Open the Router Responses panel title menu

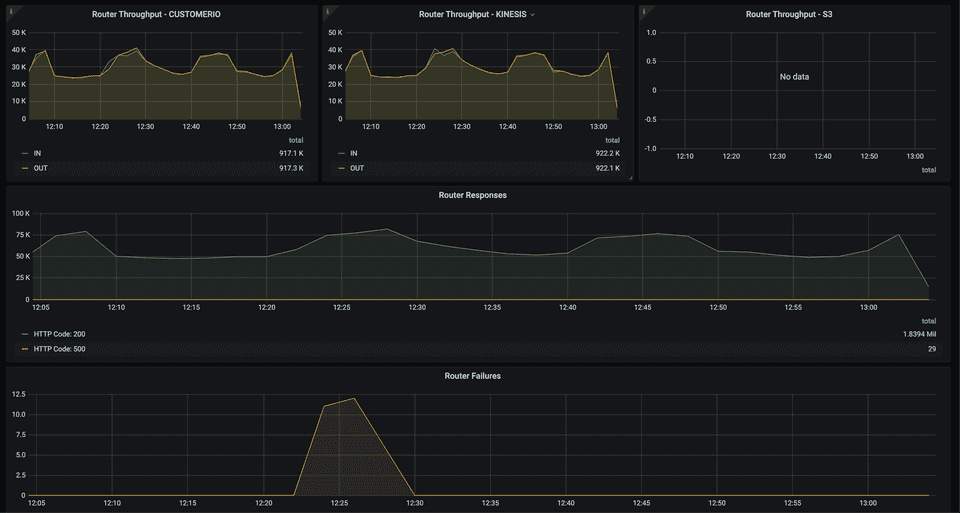tap(472, 195)
